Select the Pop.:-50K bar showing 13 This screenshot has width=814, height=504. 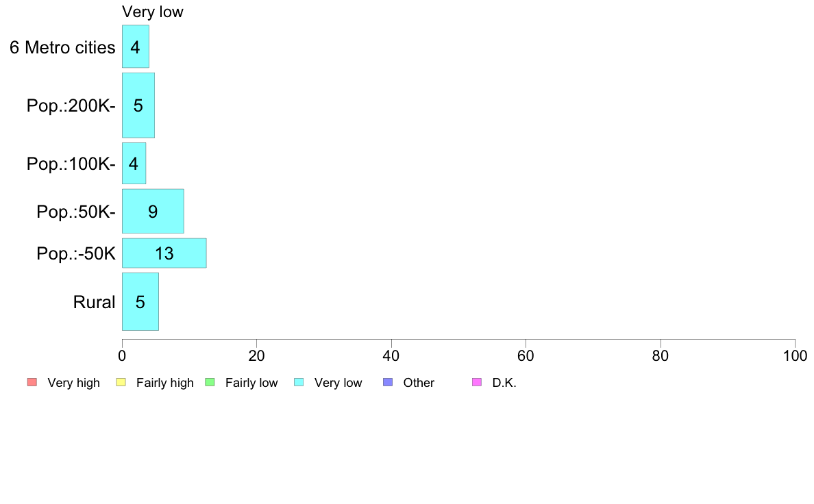(164, 253)
